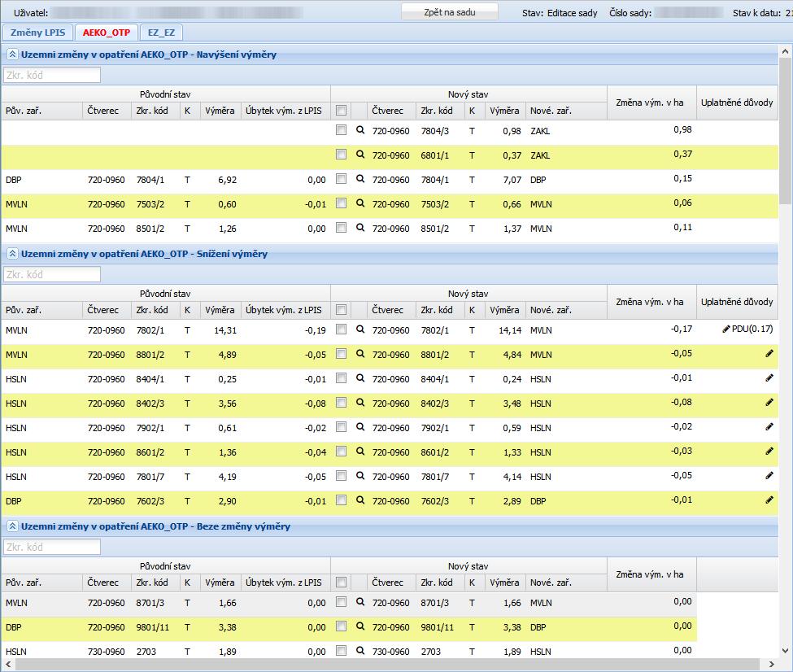Click magnifier icon in row 8801/2
This screenshot has height=672, width=793.
point(360,354)
